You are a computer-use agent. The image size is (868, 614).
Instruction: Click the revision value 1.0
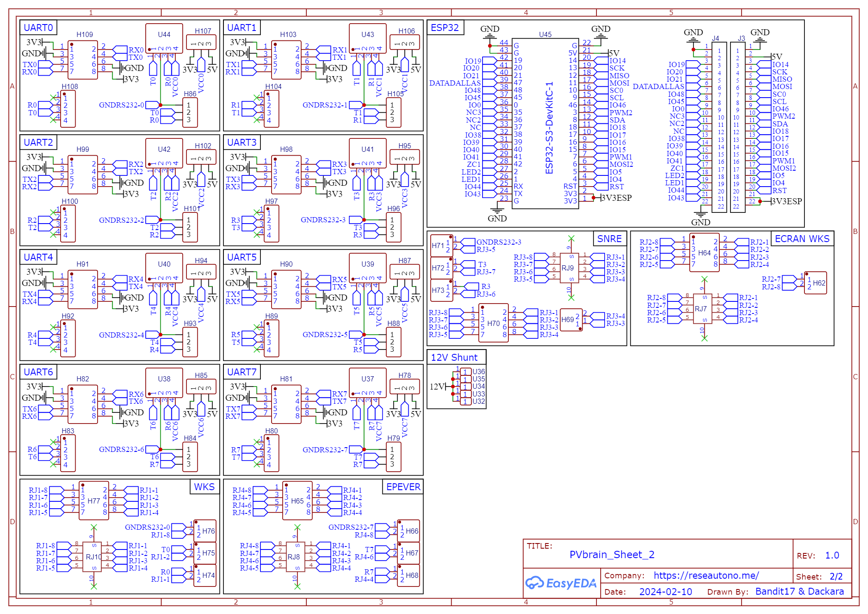coord(832,555)
